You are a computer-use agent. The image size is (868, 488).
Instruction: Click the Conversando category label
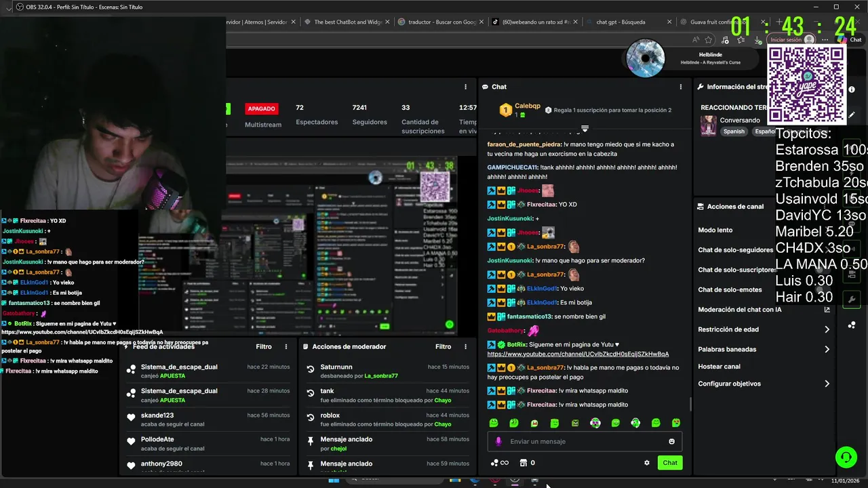tap(740, 120)
